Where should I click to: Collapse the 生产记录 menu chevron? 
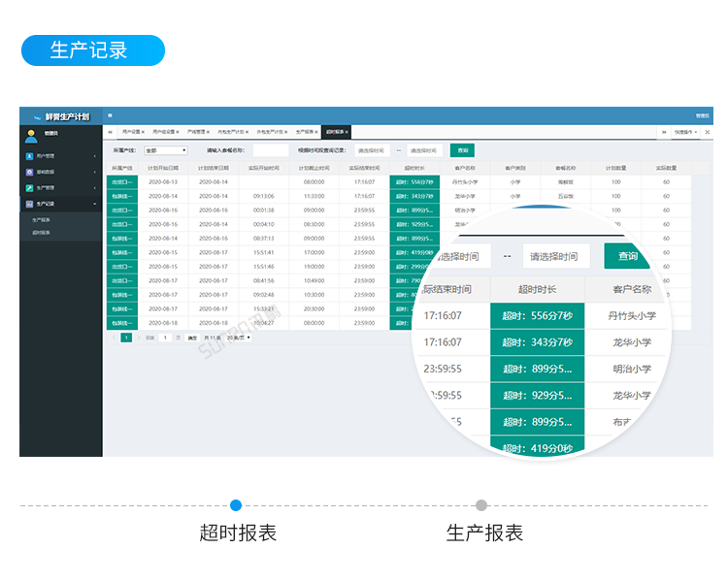(x=94, y=204)
